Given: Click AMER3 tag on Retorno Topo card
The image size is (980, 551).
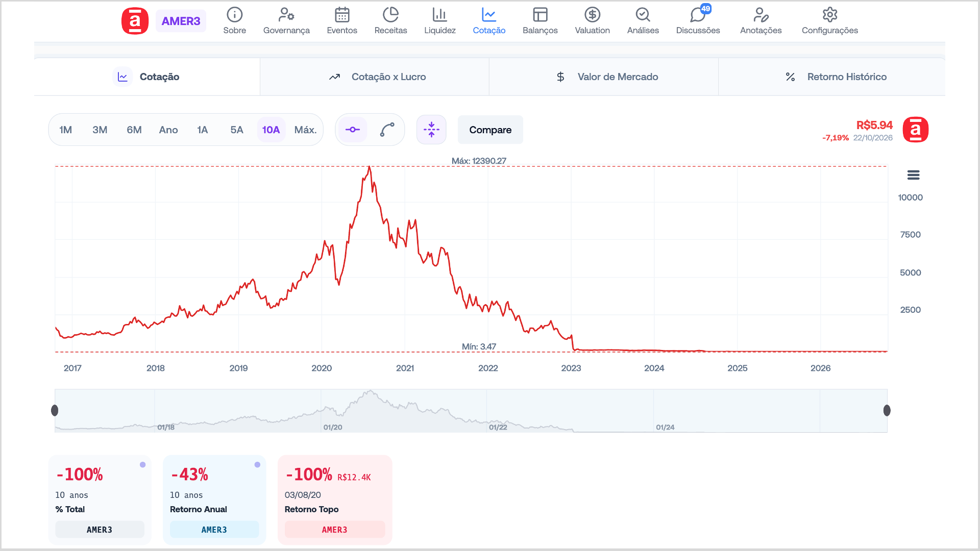Looking at the screenshot, I should 335,530.
